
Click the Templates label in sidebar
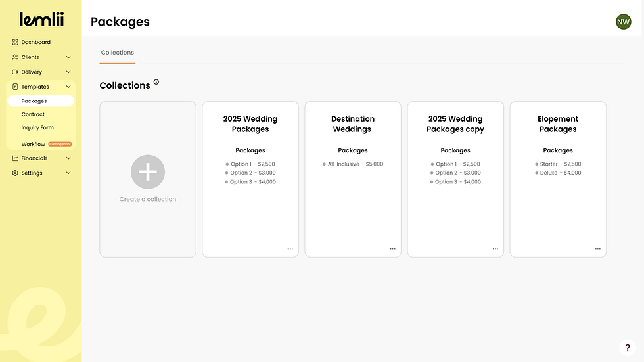pos(35,87)
